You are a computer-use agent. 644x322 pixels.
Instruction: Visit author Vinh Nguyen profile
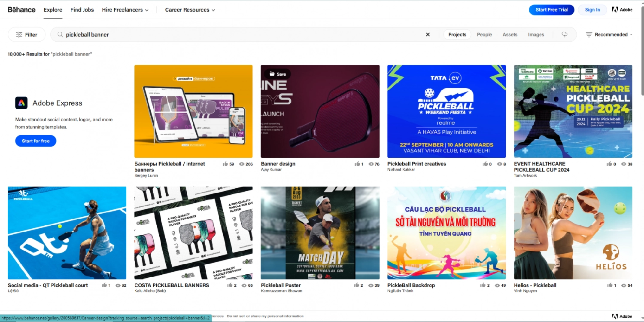coord(526,291)
